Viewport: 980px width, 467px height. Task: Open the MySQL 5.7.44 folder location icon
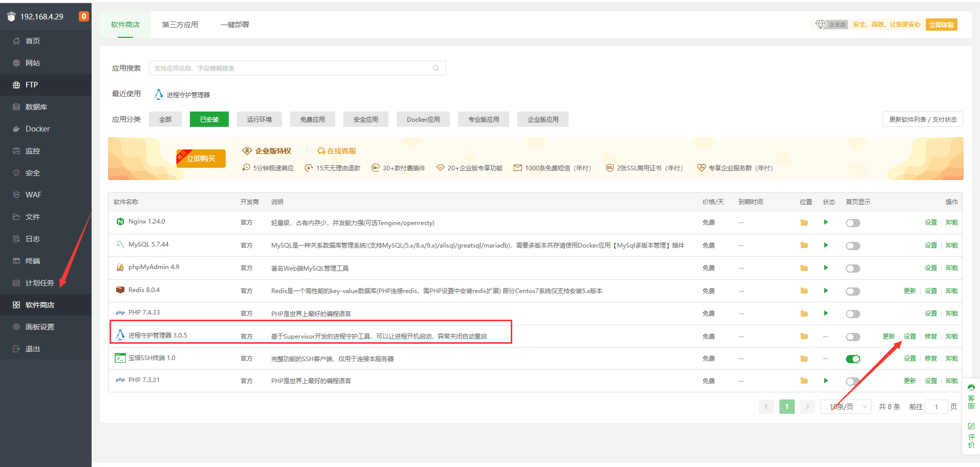pyautogui.click(x=804, y=246)
